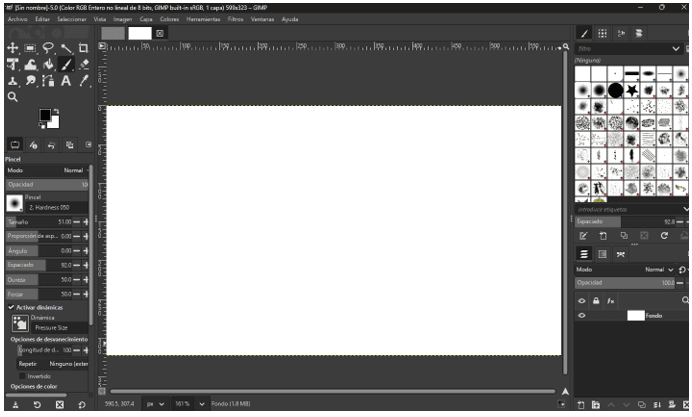Open the Editar menu

point(42,19)
